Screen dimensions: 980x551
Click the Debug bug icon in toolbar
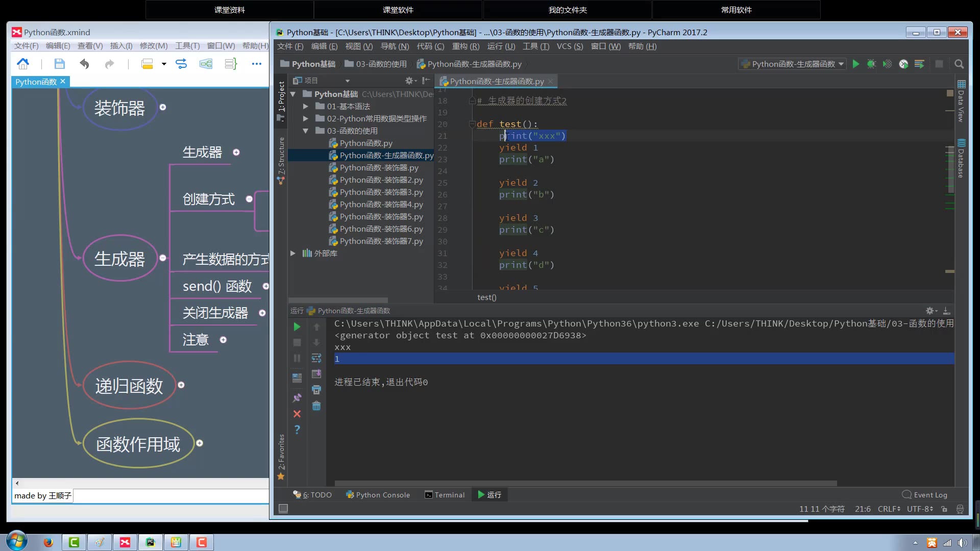pos(871,64)
